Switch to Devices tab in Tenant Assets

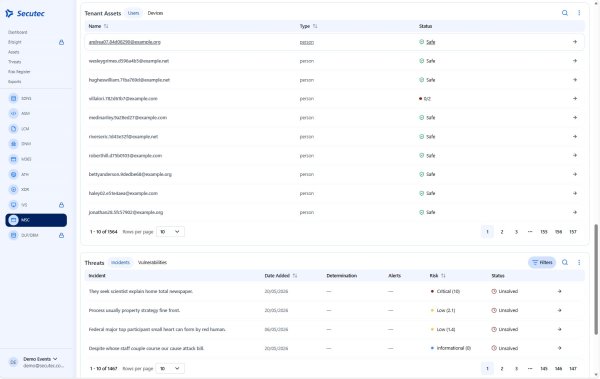(155, 13)
